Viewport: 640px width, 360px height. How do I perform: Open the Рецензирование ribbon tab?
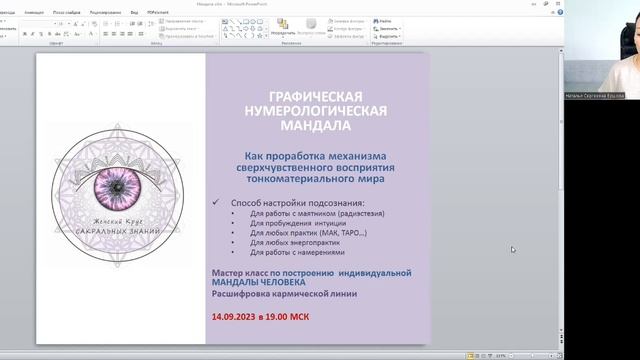point(106,13)
